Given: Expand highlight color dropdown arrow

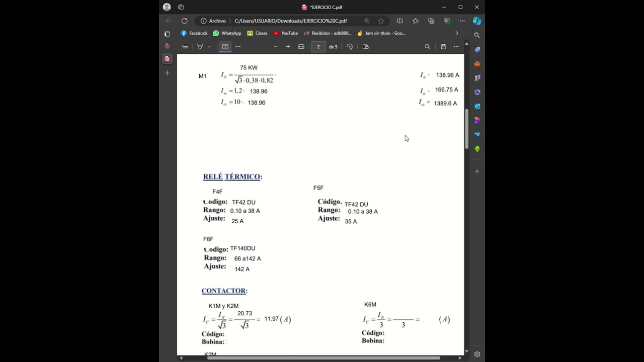Looking at the screenshot, I should tap(209, 47).
